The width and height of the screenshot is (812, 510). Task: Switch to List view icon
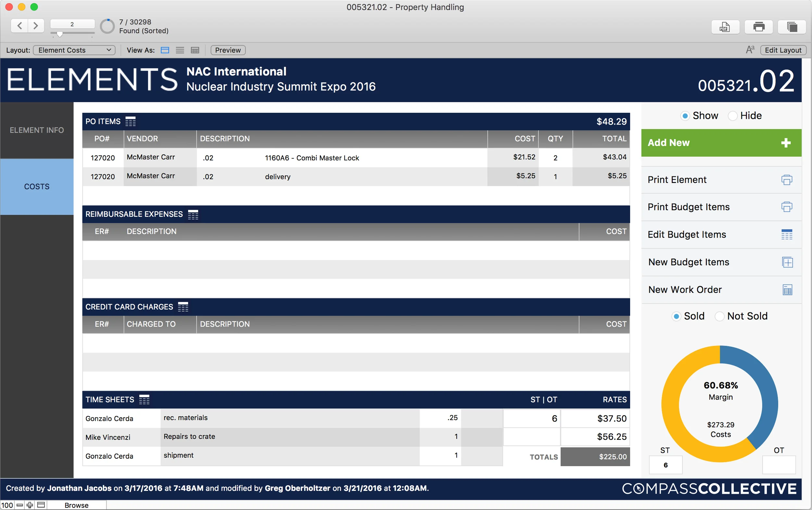(x=180, y=50)
